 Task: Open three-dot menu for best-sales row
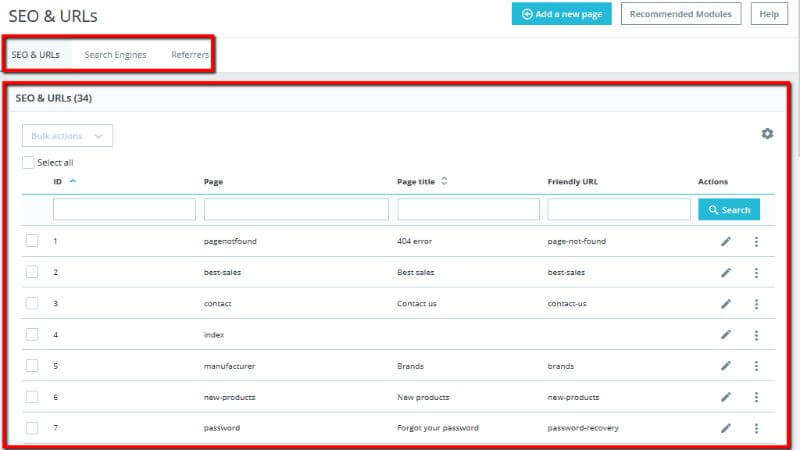coord(756,272)
